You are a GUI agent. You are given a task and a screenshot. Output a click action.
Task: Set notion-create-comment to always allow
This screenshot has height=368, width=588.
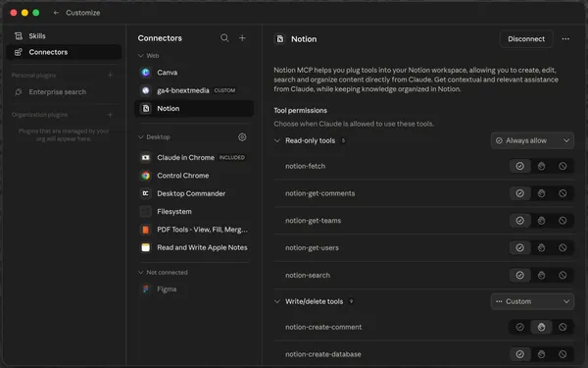pyautogui.click(x=519, y=327)
